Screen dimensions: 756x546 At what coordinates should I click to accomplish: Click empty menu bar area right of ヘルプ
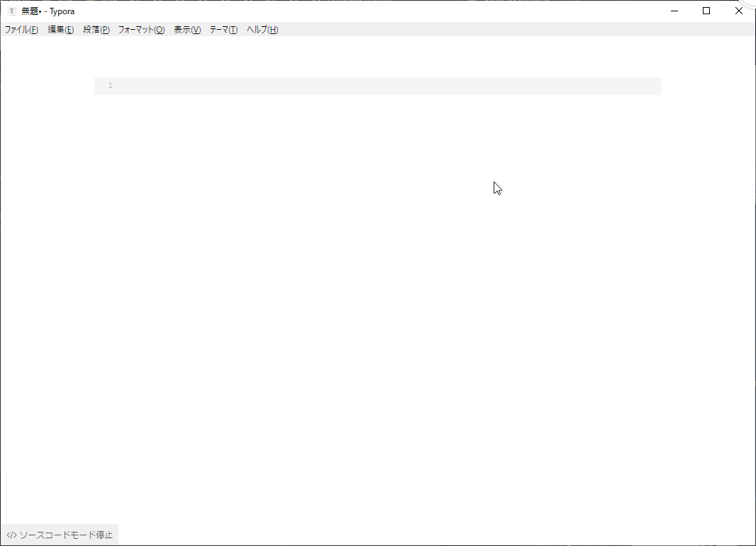coord(496,30)
